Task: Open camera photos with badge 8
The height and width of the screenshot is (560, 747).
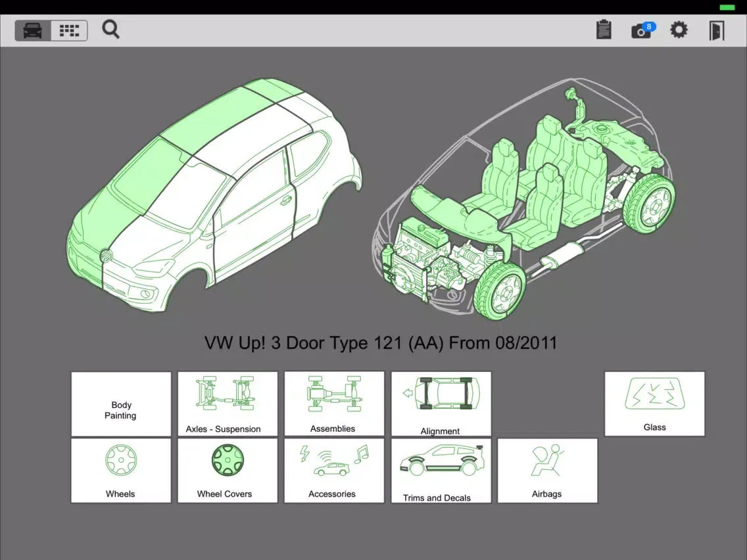Action: (x=642, y=30)
